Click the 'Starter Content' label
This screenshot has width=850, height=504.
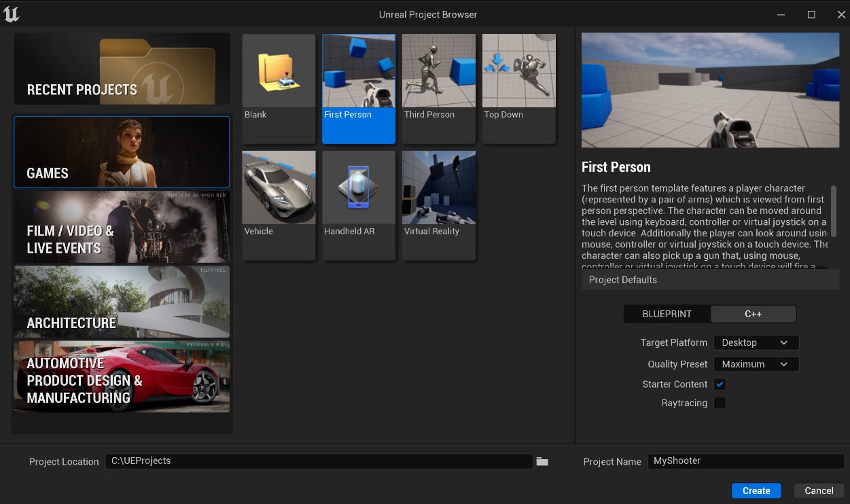[675, 384]
